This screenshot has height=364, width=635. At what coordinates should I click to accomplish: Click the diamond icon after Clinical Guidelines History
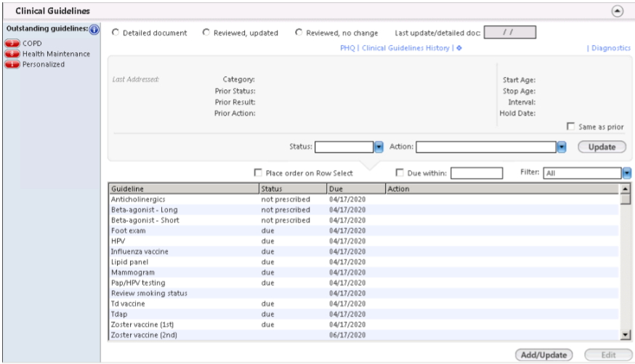pos(459,48)
